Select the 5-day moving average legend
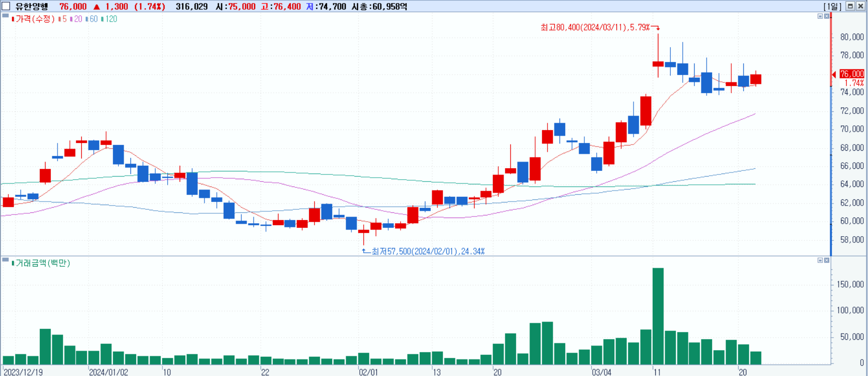The width and height of the screenshot is (868, 376). tap(63, 19)
